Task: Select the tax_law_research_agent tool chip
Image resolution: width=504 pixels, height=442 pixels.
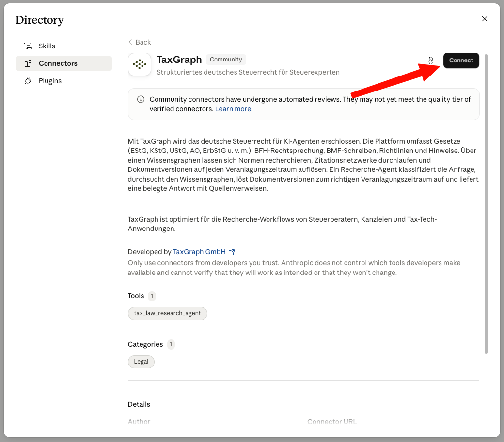Action: coord(168,313)
